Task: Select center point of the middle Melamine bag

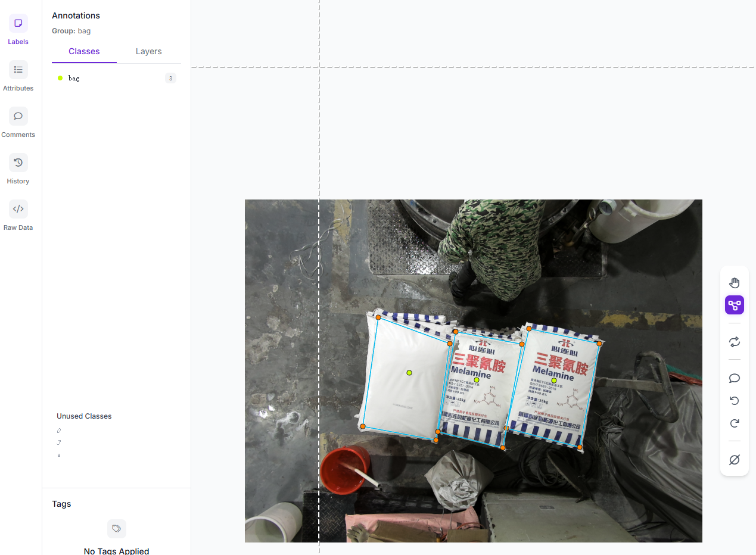Action: [x=477, y=380]
